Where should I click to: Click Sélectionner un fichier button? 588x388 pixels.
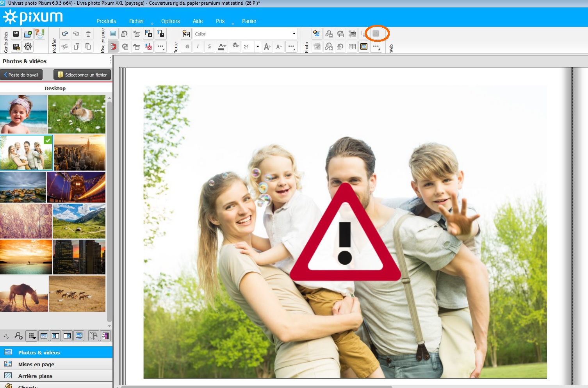pos(82,75)
